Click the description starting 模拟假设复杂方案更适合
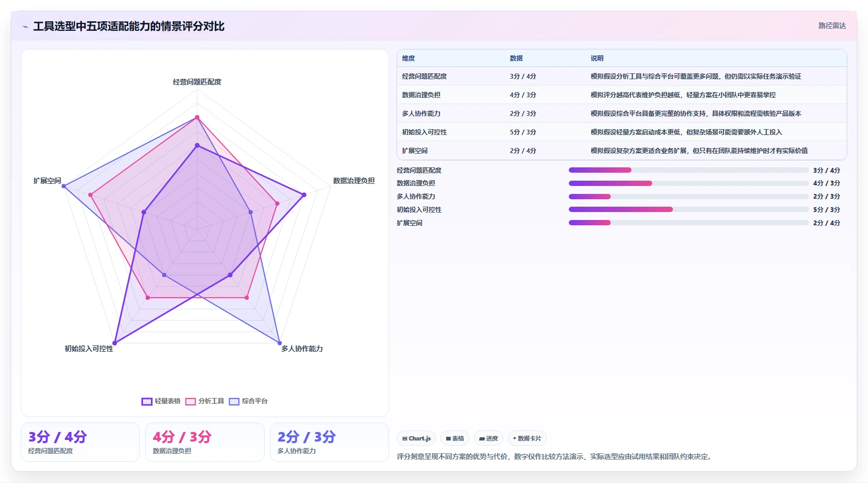Image resolution: width=868 pixels, height=483 pixels. coord(699,151)
